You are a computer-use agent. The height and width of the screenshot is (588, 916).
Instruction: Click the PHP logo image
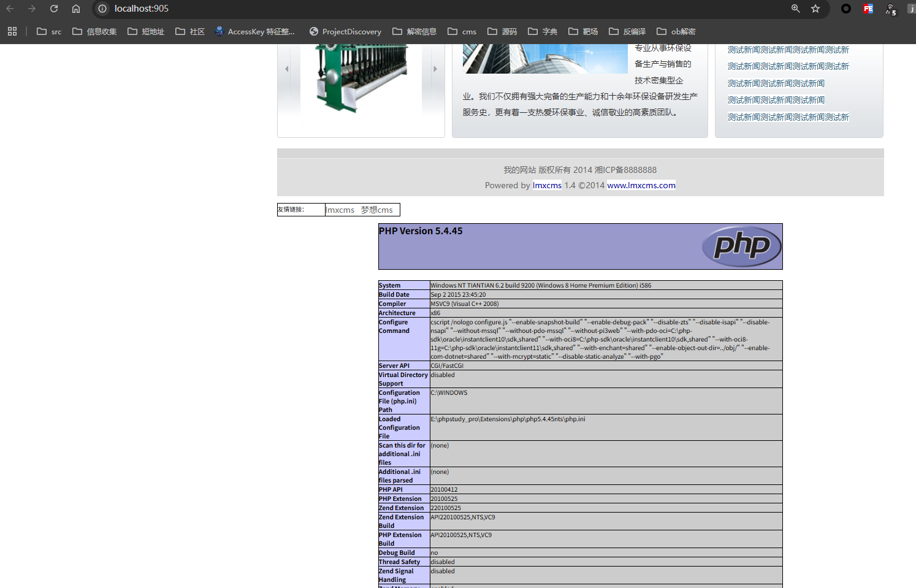tap(741, 246)
